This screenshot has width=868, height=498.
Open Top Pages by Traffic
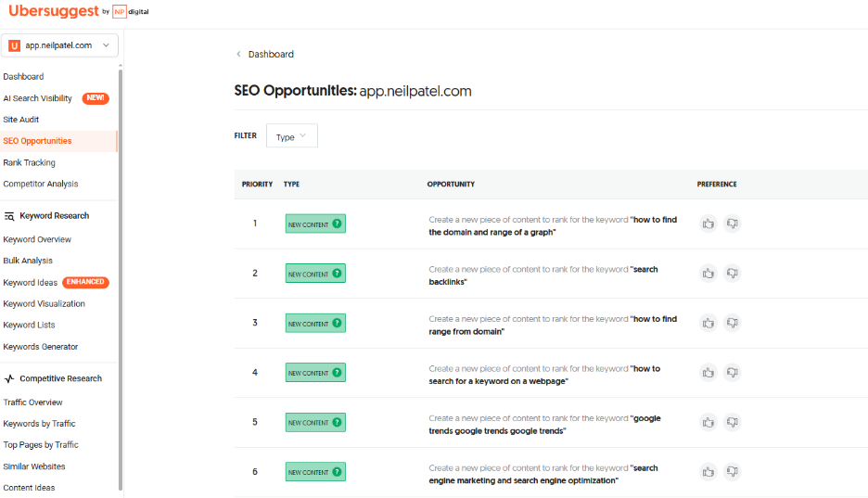41,445
